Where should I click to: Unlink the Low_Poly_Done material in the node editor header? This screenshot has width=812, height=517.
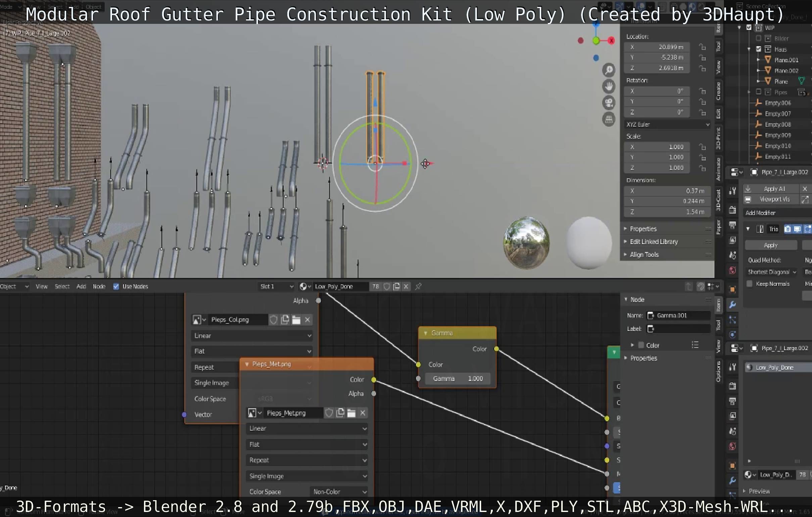[406, 287]
